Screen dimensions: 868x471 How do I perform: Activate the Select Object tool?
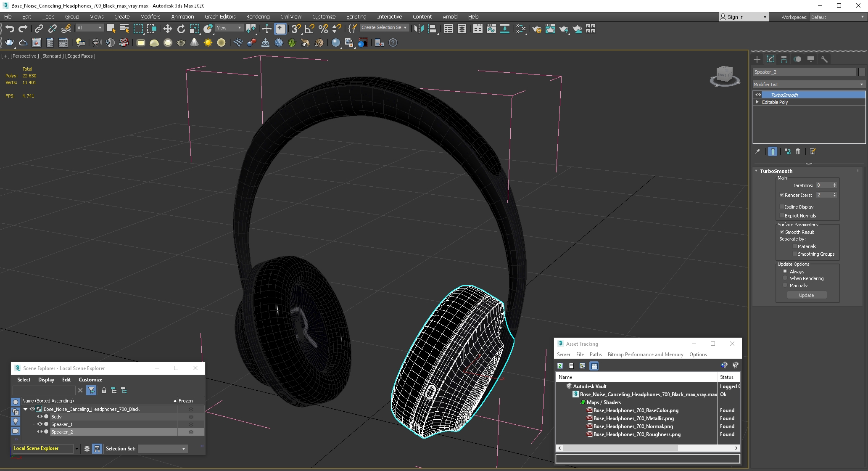(111, 29)
